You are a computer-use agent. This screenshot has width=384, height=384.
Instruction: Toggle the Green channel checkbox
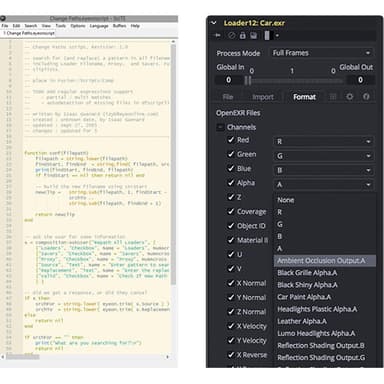(230, 154)
